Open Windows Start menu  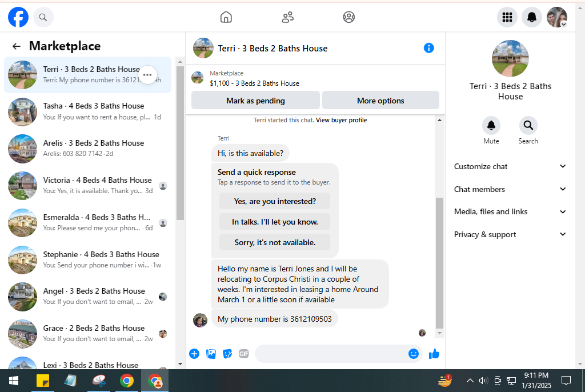pos(14,381)
